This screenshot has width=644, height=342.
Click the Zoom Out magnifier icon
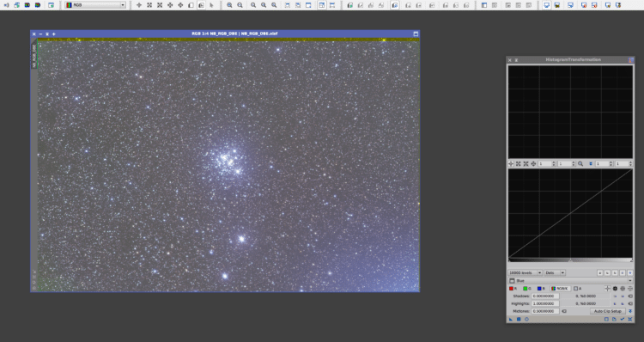[240, 5]
